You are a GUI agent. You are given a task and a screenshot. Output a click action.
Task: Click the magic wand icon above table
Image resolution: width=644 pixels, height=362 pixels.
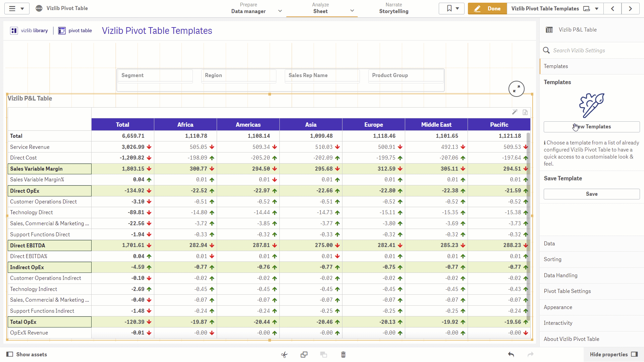point(515,112)
